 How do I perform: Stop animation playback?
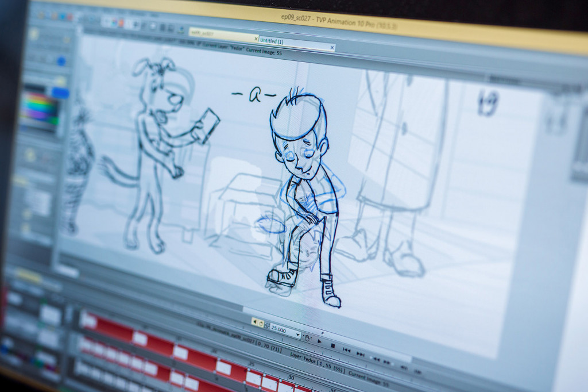point(332,345)
